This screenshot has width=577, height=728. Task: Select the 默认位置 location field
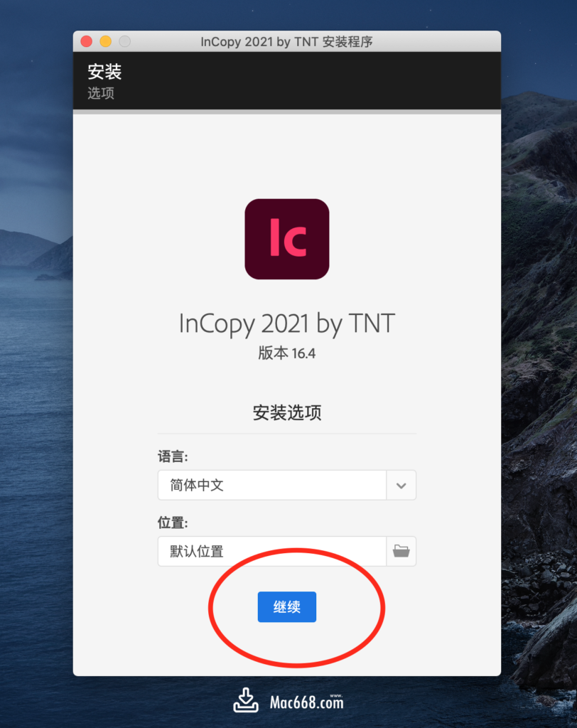pyautogui.click(x=272, y=551)
